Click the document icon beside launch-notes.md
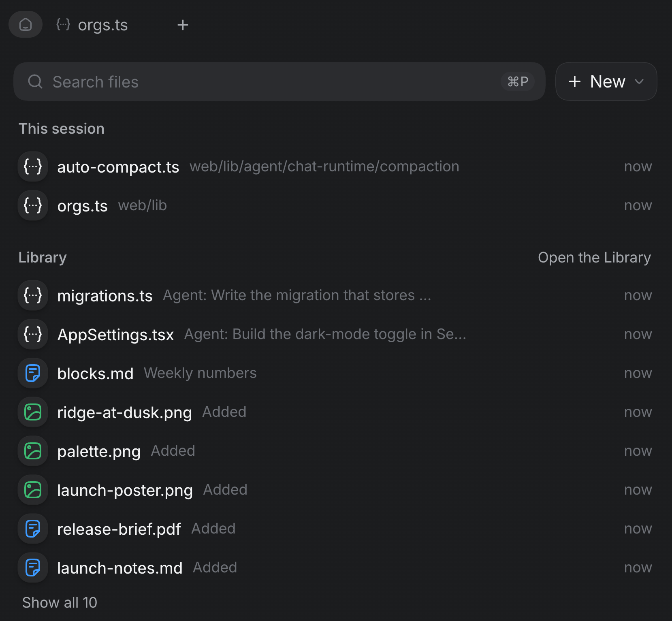The height and width of the screenshot is (621, 672). tap(33, 568)
